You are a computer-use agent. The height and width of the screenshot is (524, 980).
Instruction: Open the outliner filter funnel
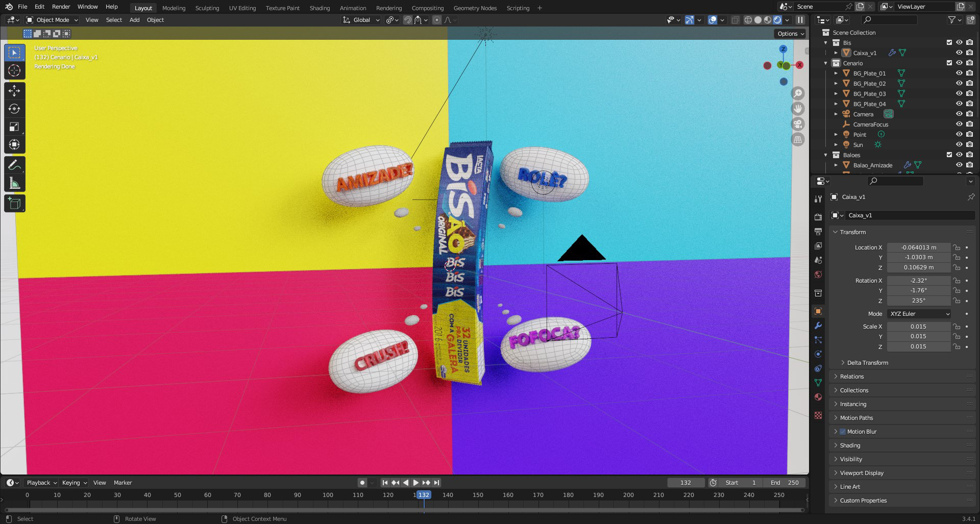tap(952, 20)
